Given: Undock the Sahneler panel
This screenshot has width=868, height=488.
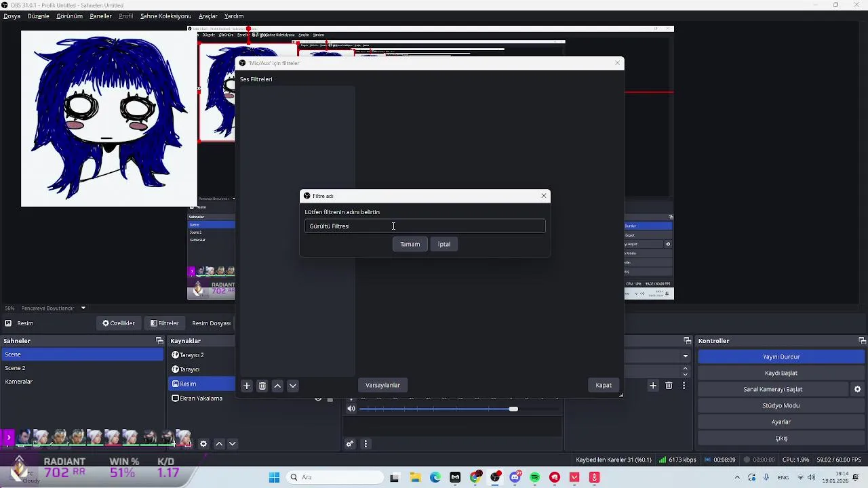Looking at the screenshot, I should pos(159,341).
